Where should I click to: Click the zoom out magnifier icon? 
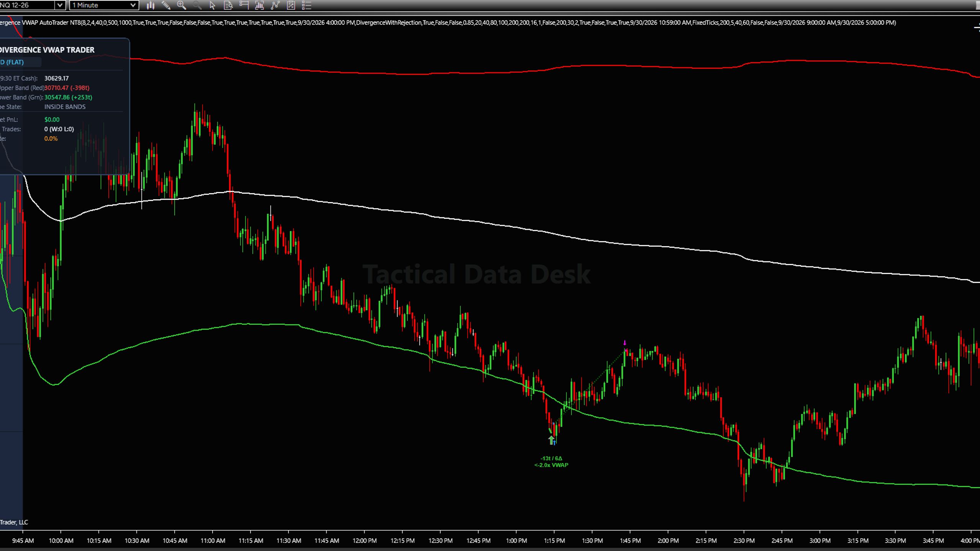pyautogui.click(x=197, y=5)
